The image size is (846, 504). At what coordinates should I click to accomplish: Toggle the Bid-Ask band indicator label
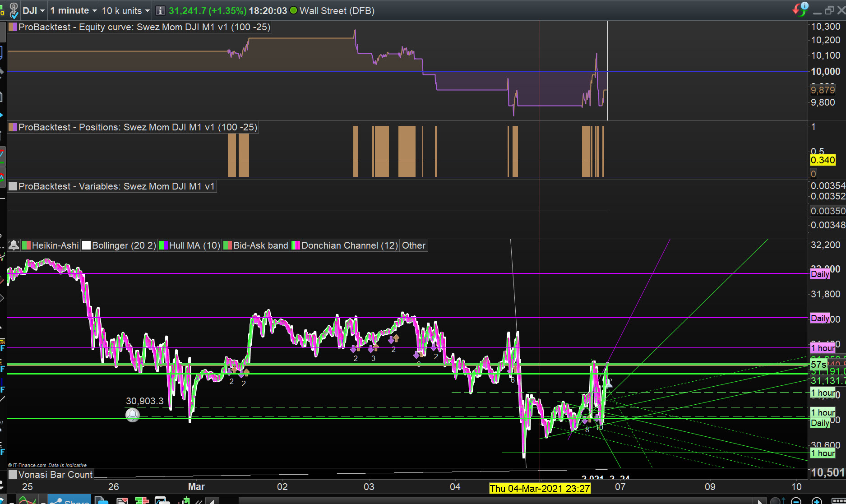(x=260, y=245)
